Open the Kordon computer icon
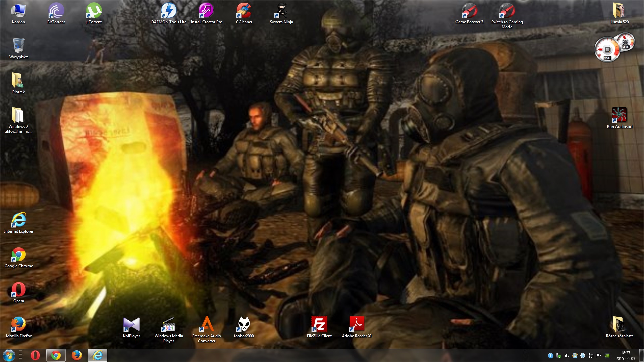 pyautogui.click(x=18, y=13)
